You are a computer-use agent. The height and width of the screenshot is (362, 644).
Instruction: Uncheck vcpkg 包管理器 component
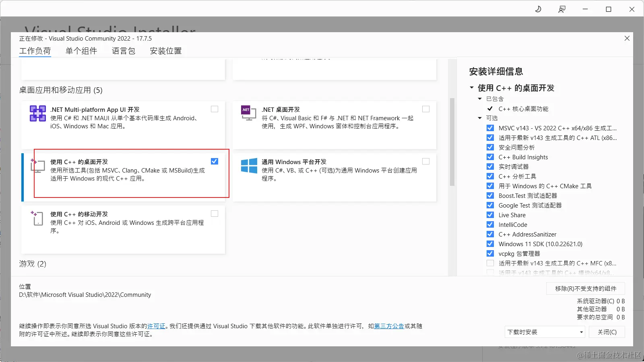(490, 253)
